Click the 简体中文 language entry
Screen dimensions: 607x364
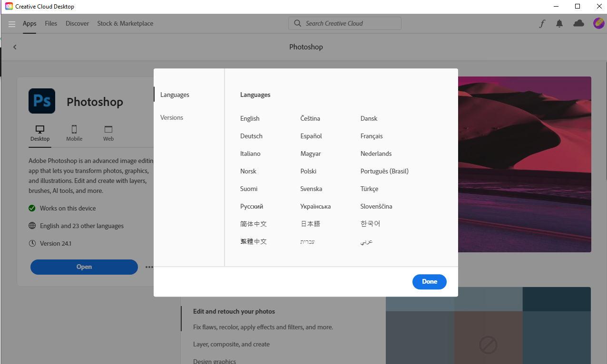point(254,224)
